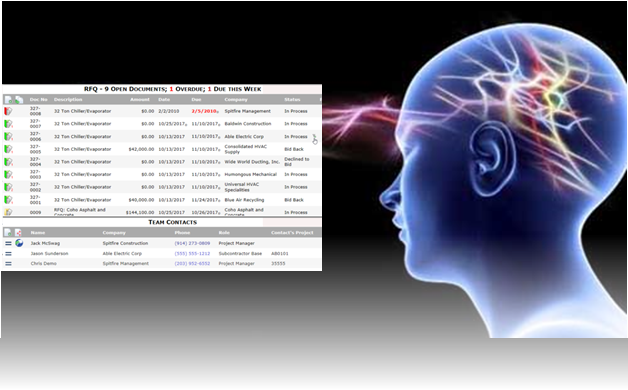Click the globe icon beside Jack McSwag

pyautogui.click(x=19, y=243)
